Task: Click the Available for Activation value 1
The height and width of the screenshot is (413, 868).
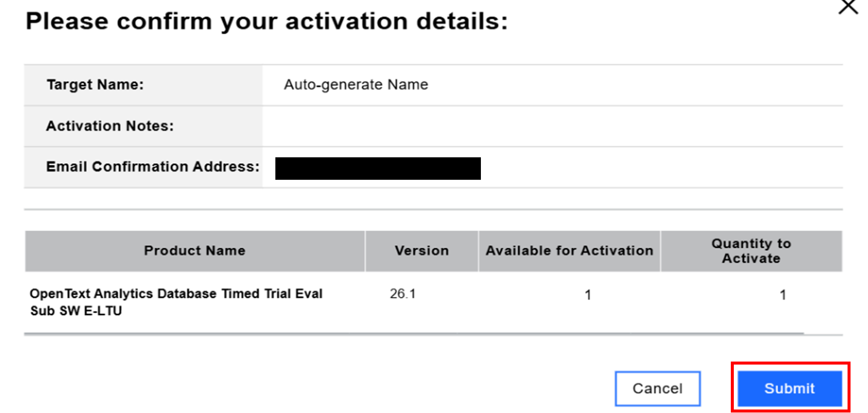Action: 588,295
